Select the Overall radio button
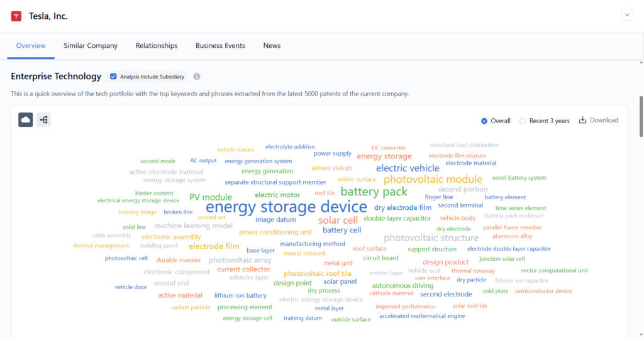 coord(484,121)
